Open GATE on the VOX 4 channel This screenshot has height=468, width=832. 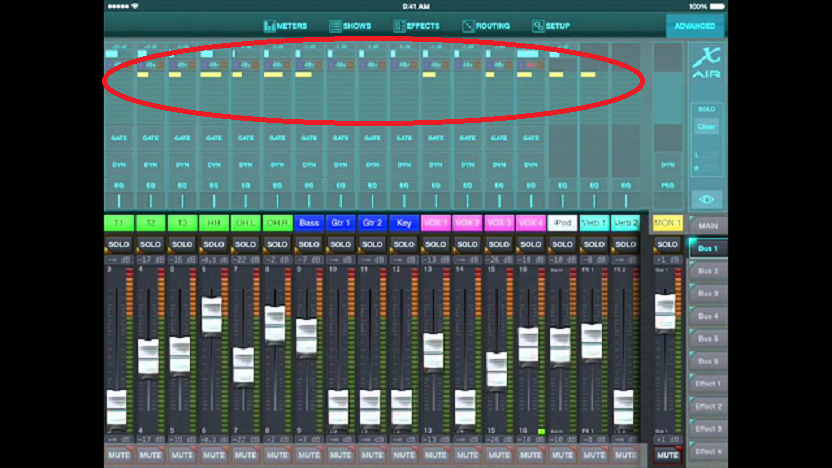coord(531,138)
